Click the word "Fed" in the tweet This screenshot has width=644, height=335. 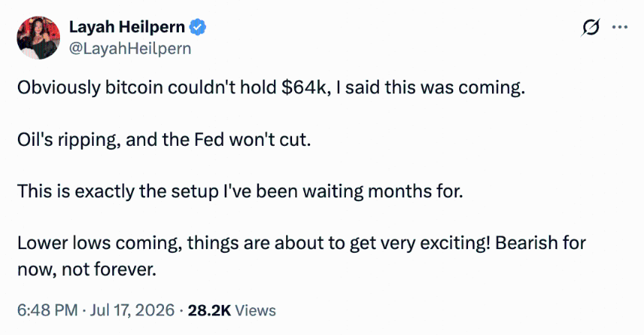[x=209, y=140]
